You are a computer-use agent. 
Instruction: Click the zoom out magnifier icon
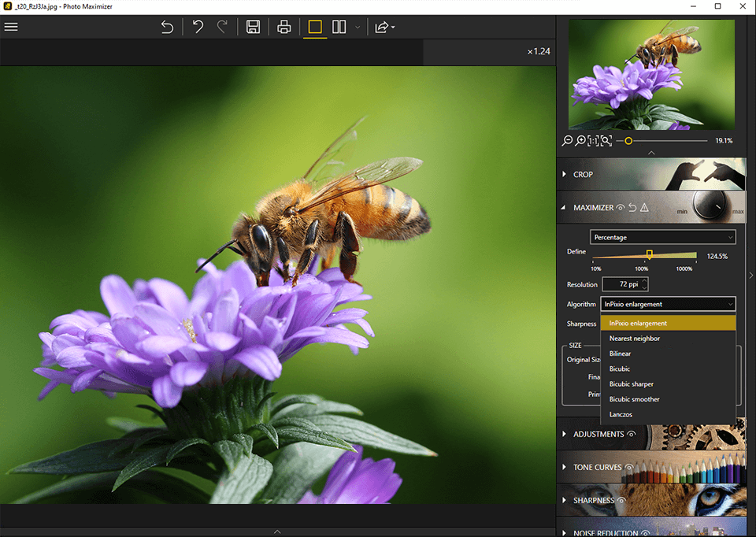(567, 141)
